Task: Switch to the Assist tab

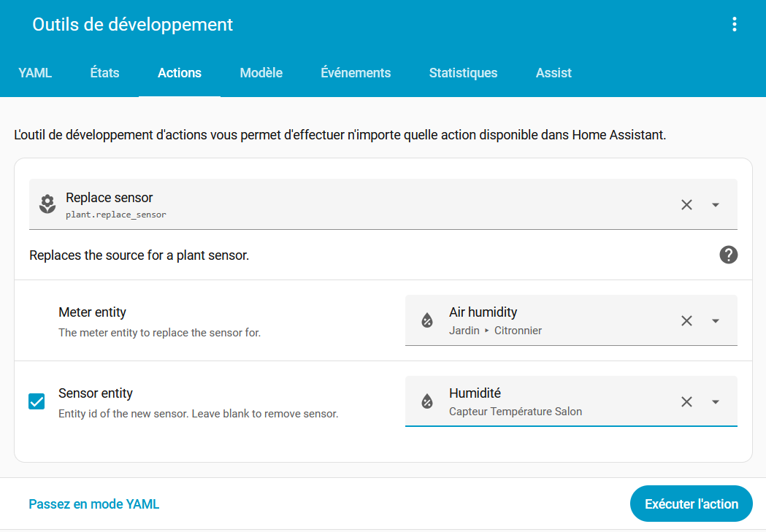Action: coord(554,73)
